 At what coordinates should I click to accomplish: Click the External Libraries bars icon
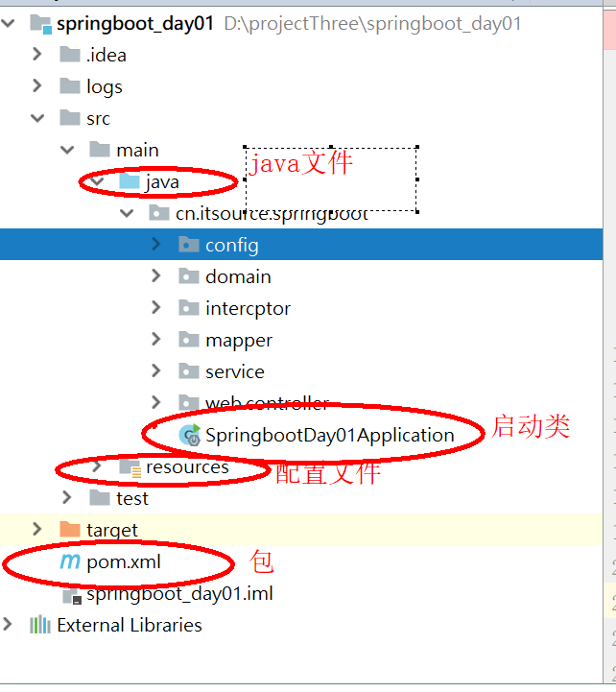coord(40,625)
